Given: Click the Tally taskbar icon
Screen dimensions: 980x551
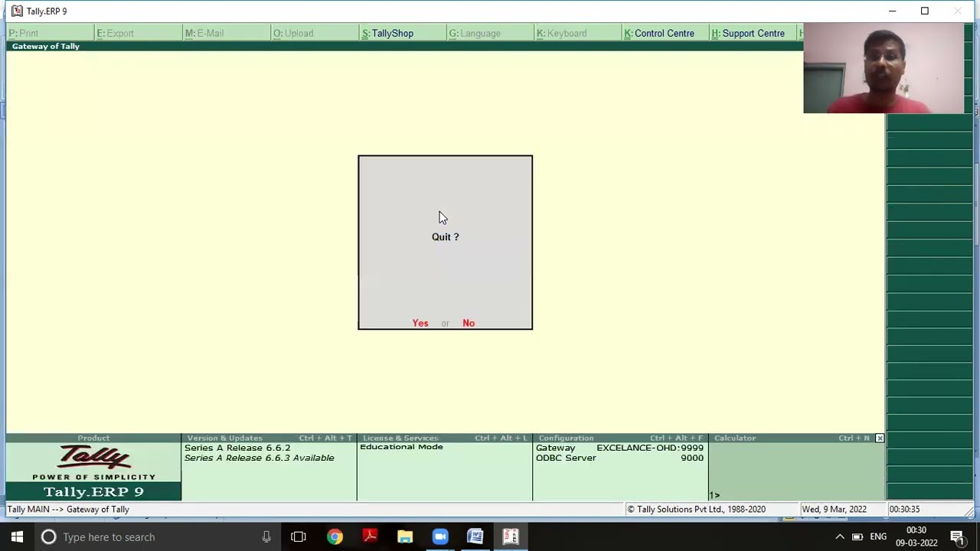Looking at the screenshot, I should 511,536.
